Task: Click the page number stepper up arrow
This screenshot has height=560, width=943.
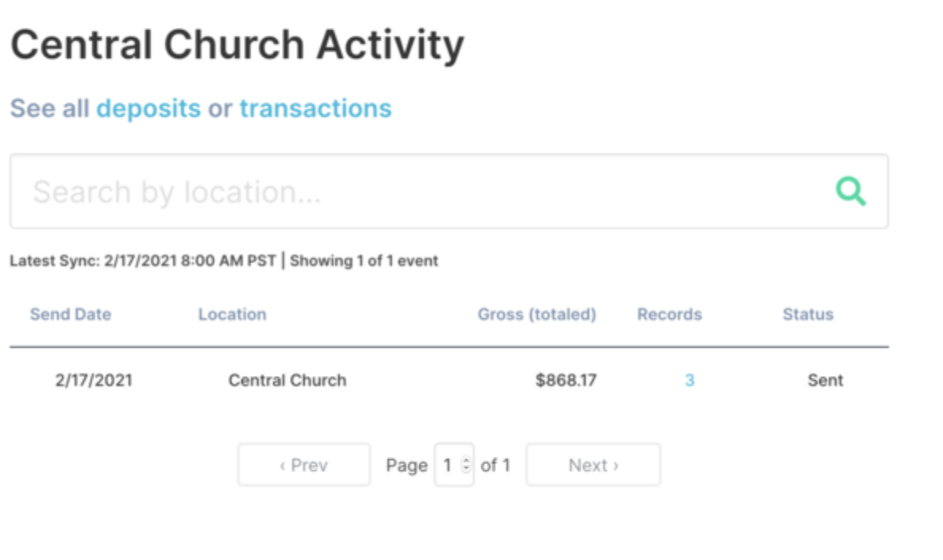Action: point(467,460)
